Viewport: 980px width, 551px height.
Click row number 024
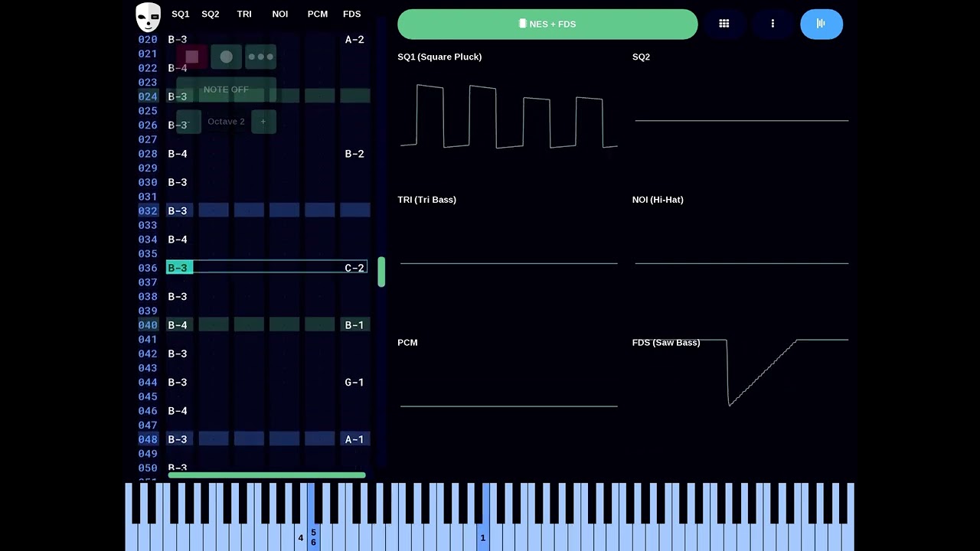(x=148, y=96)
